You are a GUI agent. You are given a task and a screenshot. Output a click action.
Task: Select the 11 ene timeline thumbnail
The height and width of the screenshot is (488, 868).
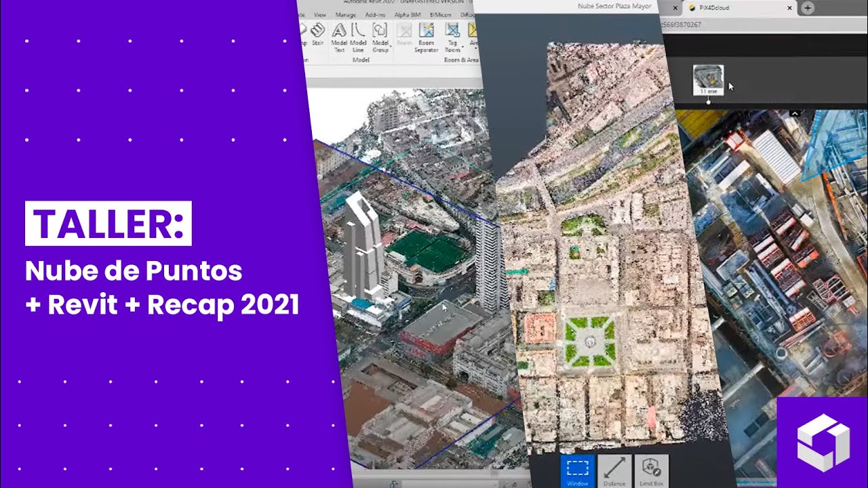(708, 79)
